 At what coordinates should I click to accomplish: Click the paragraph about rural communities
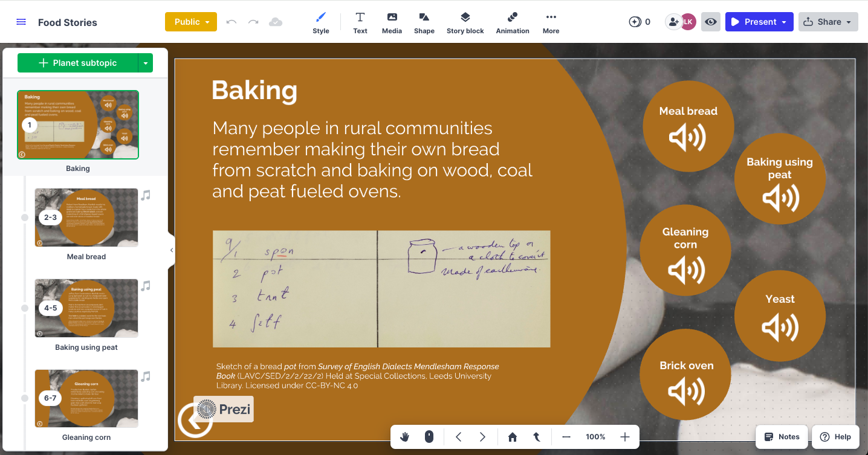(x=372, y=160)
